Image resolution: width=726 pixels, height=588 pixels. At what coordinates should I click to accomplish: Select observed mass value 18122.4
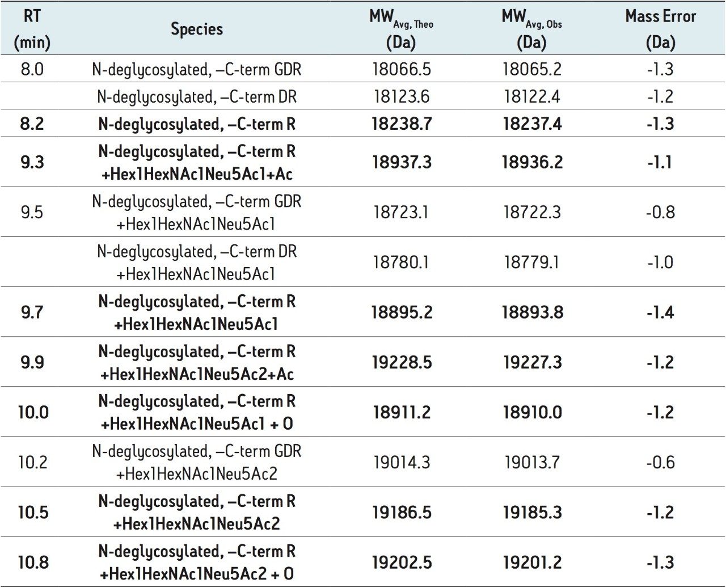[532, 96]
